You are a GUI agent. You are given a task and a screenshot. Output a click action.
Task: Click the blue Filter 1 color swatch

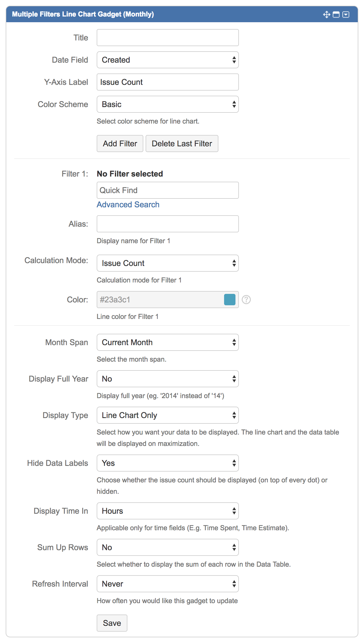point(229,300)
